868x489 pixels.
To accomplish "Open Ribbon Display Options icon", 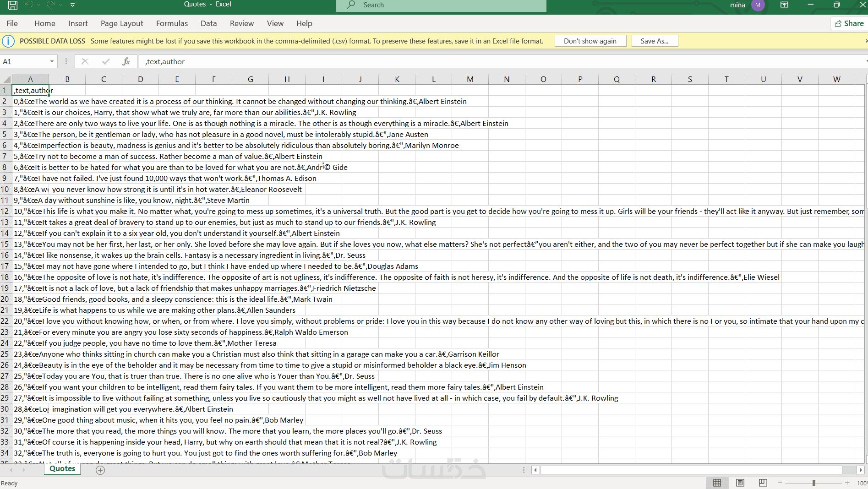I will (x=784, y=5).
